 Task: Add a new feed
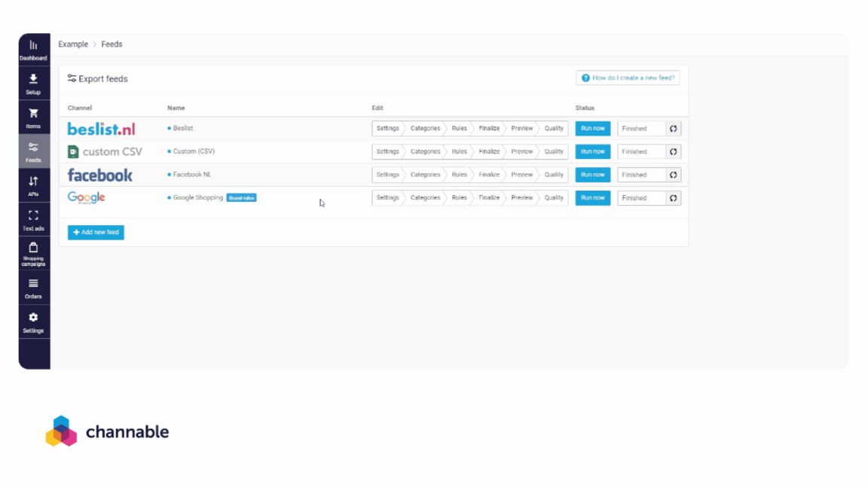tap(96, 233)
